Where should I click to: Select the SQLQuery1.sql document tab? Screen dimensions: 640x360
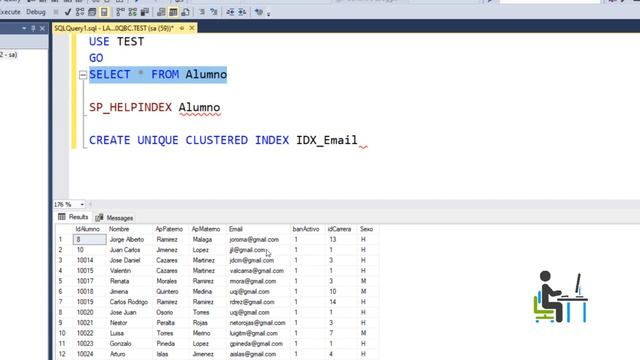(x=114, y=28)
